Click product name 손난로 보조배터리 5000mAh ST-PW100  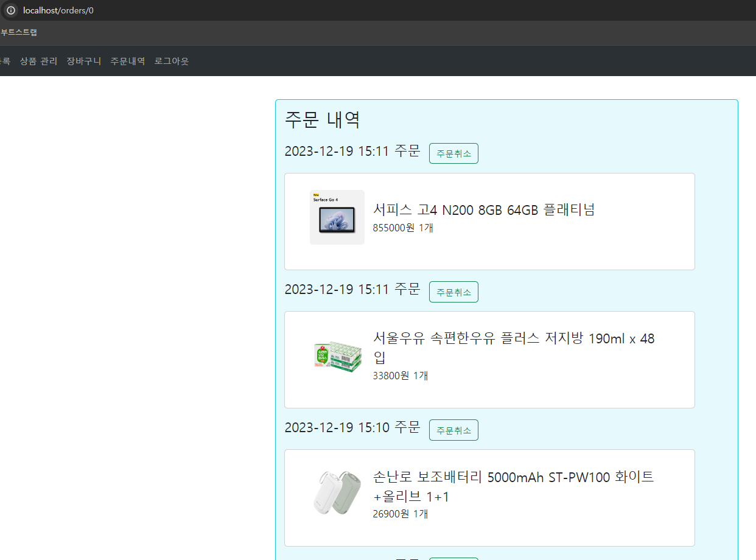514,486
